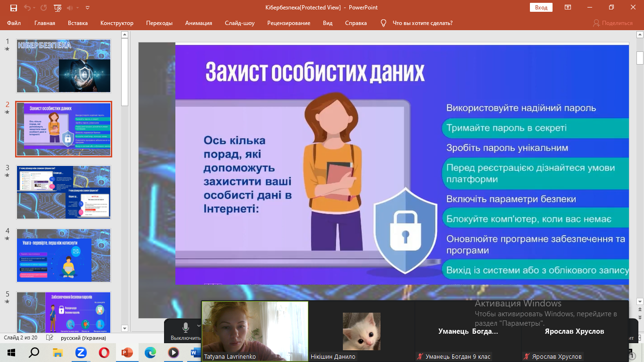This screenshot has height=362, width=644.
Task: Click slide panel scrollbar up arrow
Action: pyautogui.click(x=125, y=34)
